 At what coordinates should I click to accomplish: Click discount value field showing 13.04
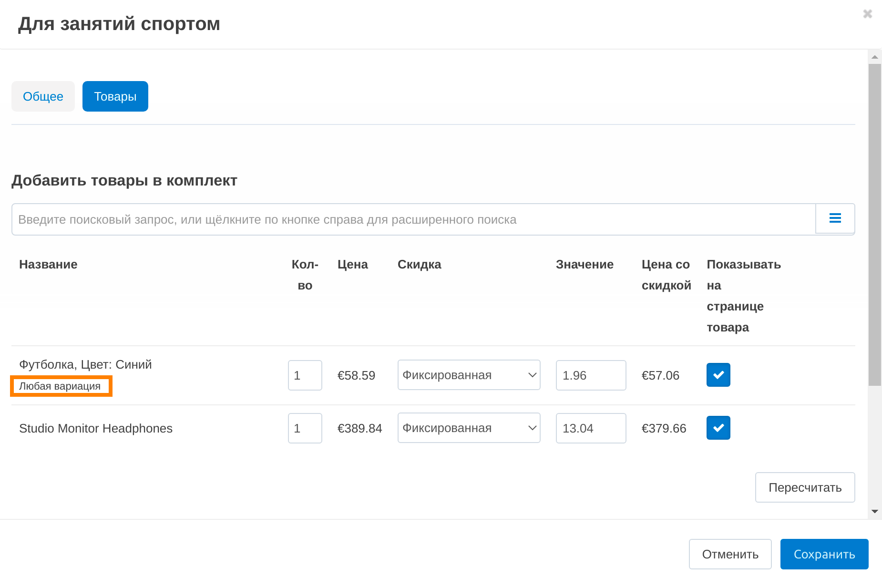pos(591,428)
